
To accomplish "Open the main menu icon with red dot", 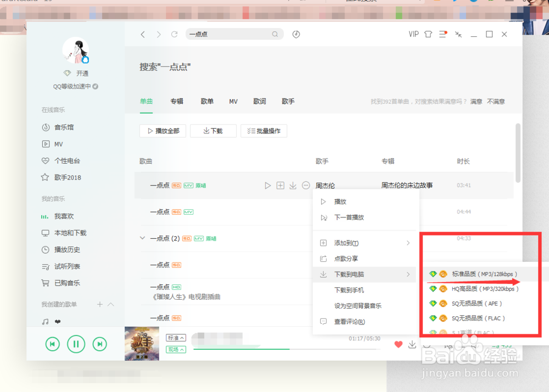I will coord(443,34).
